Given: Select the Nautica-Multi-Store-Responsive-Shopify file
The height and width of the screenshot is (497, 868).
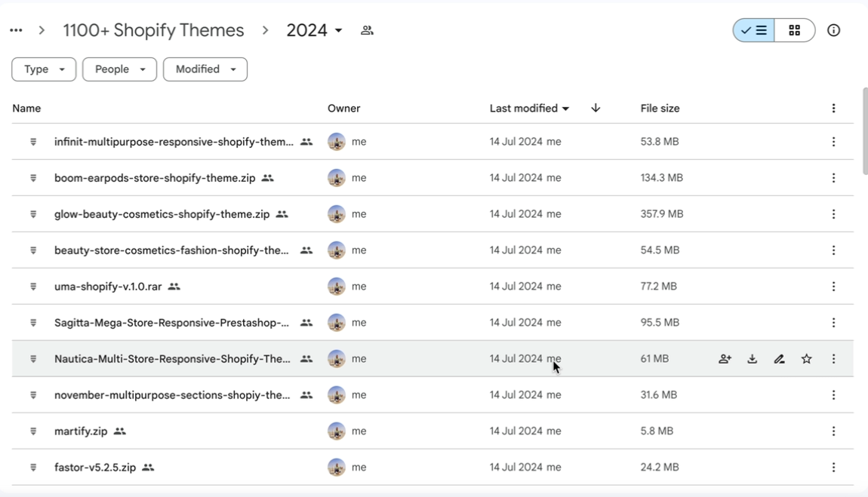Looking at the screenshot, I should [x=432, y=359].
